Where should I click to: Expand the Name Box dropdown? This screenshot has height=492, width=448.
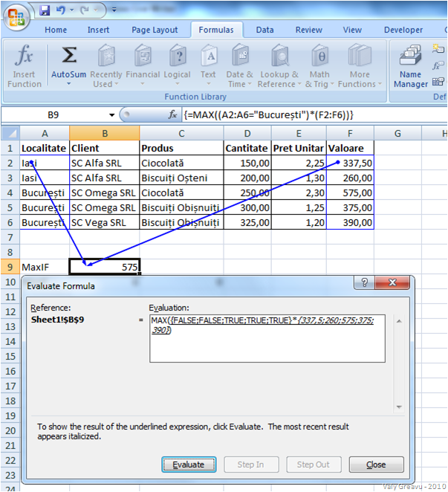pyautogui.click(x=112, y=115)
